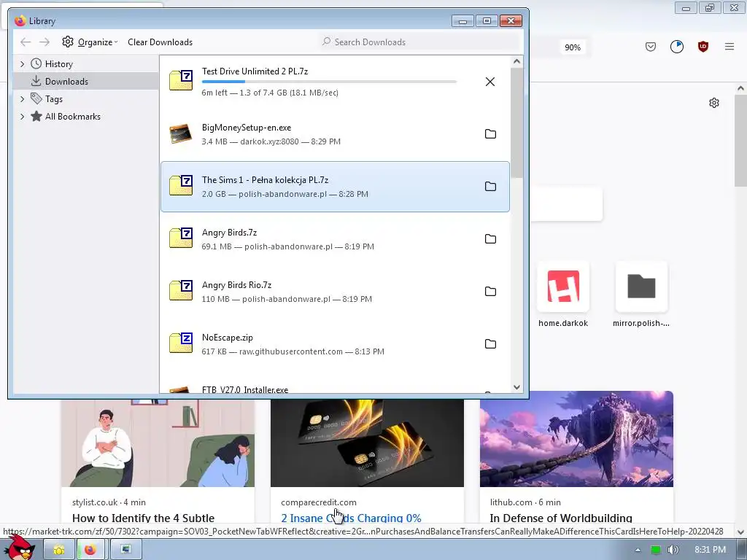Click the downloads list scrollbar thumb

[517, 122]
